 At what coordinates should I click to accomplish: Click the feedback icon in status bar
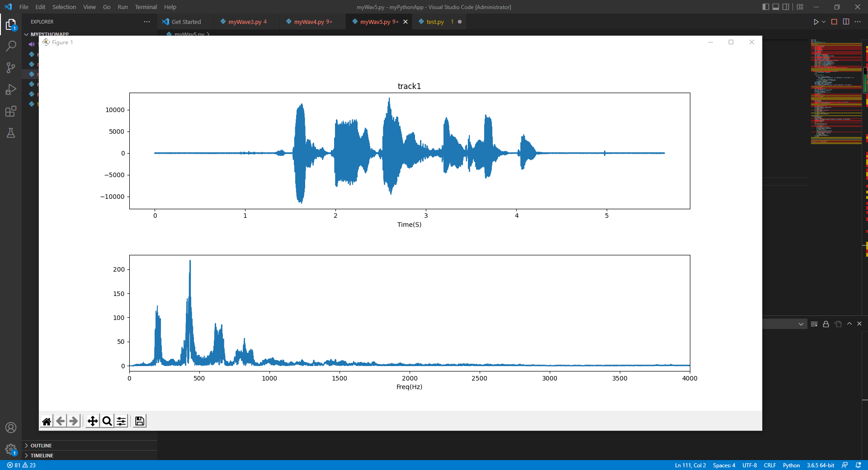point(844,465)
